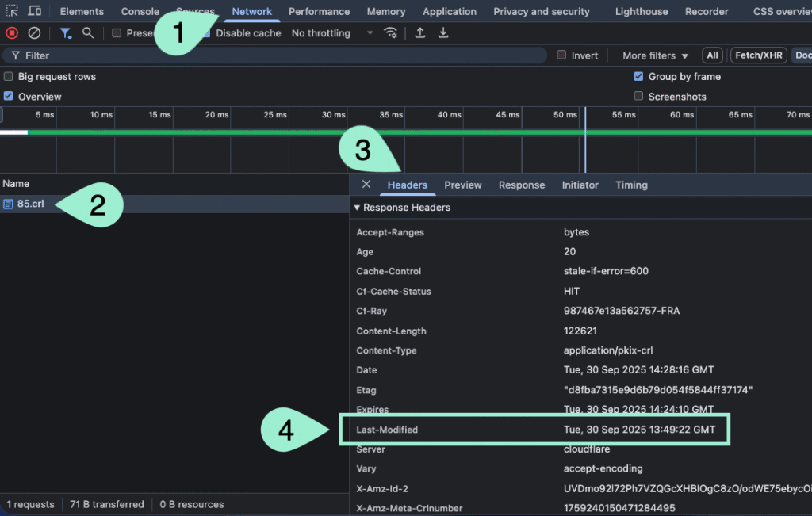Switch to the Timing tab

[631, 185]
